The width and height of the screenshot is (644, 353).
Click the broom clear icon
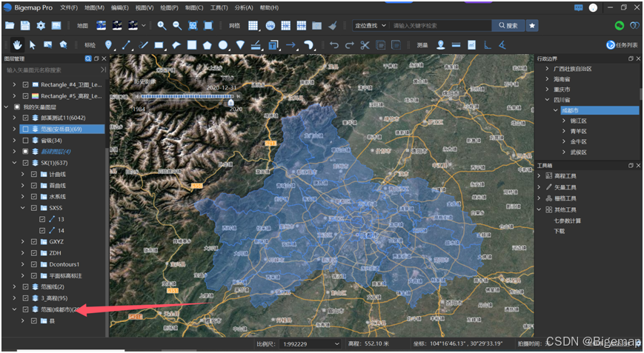(x=332, y=25)
